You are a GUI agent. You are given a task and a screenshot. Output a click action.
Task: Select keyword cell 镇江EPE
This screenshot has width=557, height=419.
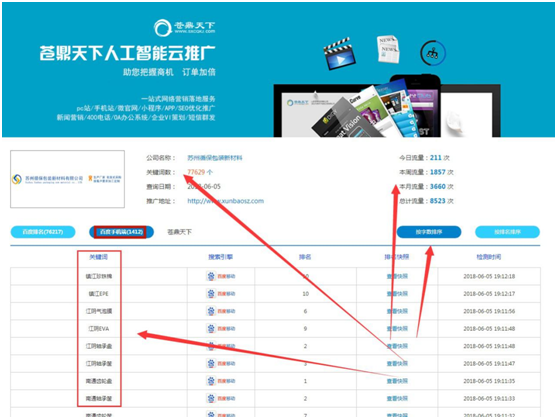98,294
